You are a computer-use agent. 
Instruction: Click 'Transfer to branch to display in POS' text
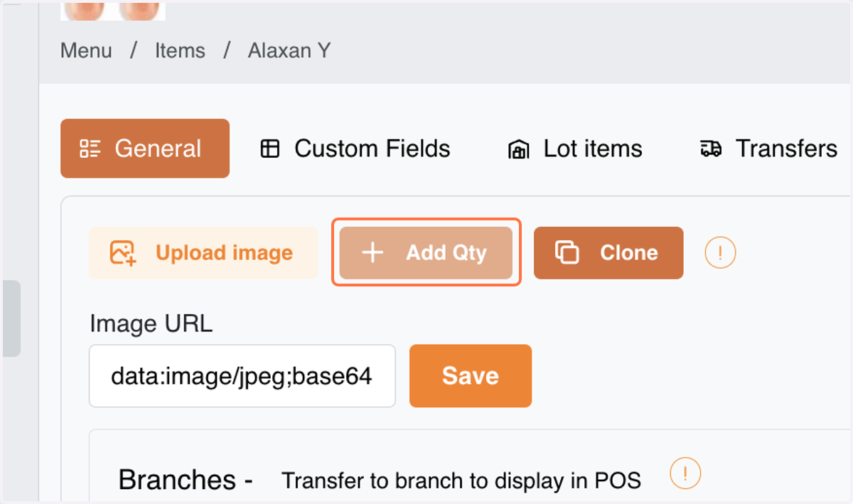point(461,481)
